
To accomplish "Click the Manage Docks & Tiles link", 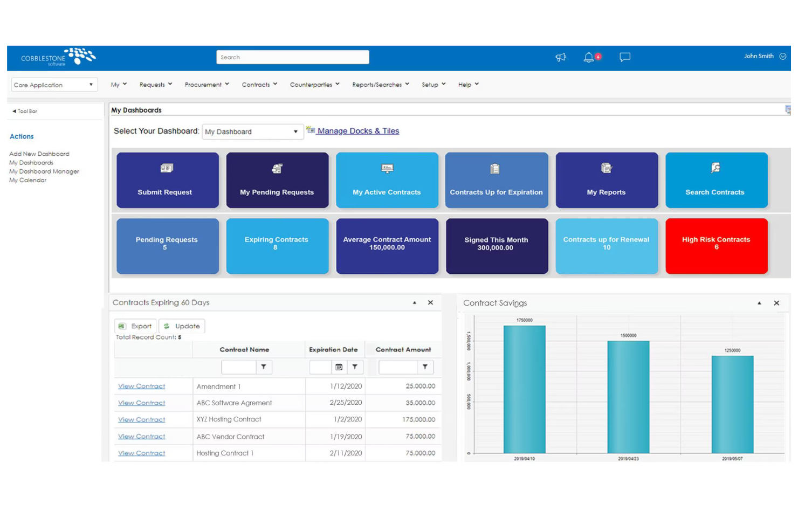I will click(358, 130).
